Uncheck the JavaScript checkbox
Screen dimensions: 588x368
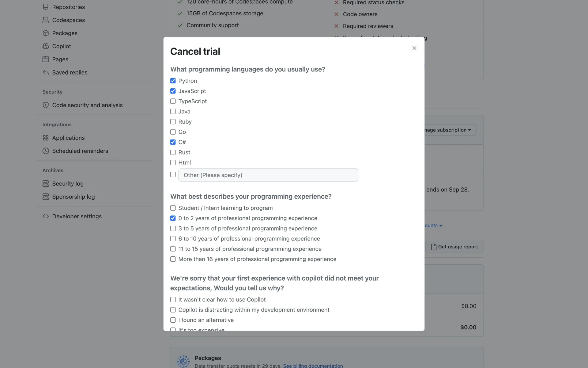click(173, 91)
